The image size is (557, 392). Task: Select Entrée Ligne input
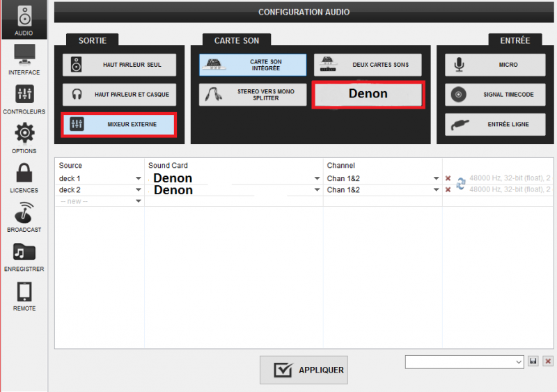tap(495, 125)
